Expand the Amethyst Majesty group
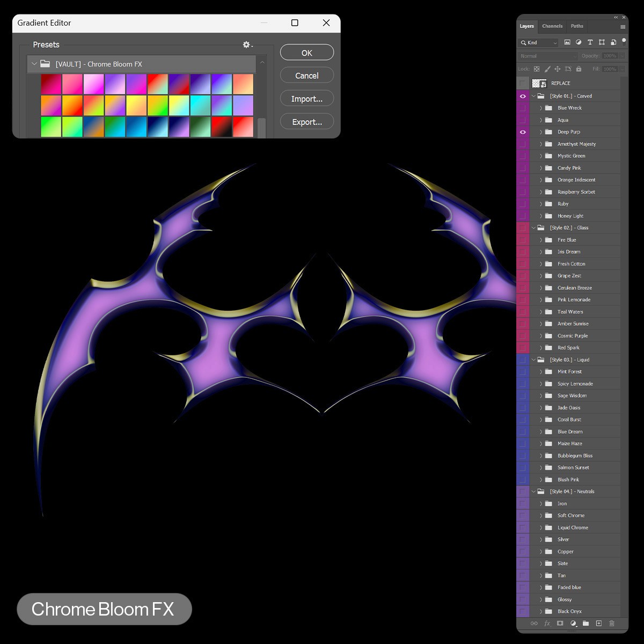The image size is (644, 644). (x=541, y=144)
